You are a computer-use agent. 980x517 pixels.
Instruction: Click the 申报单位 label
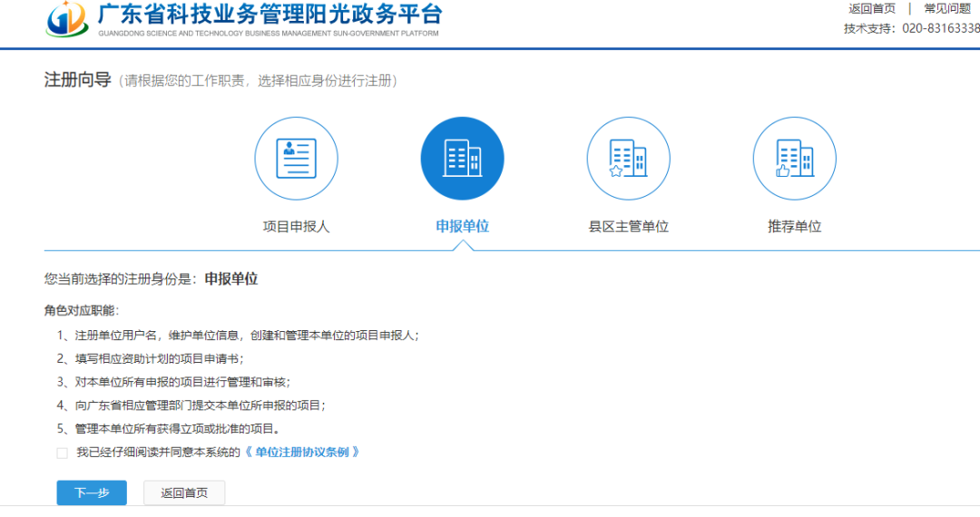point(462,227)
